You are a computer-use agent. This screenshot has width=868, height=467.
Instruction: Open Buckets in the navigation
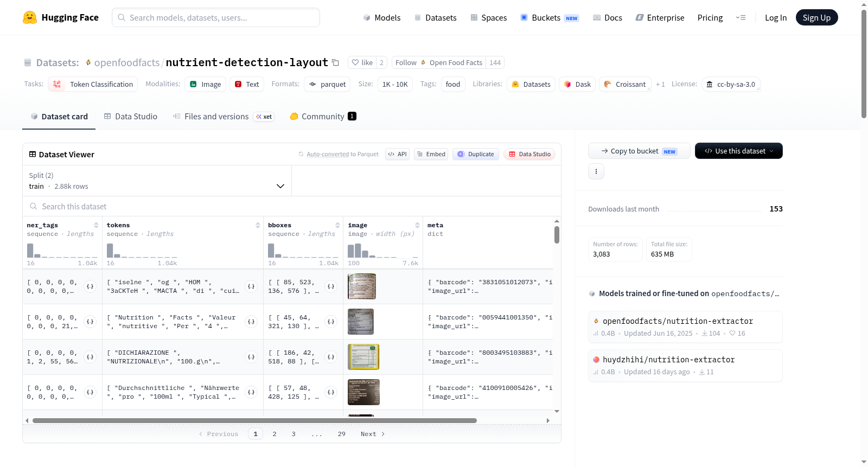click(x=550, y=17)
